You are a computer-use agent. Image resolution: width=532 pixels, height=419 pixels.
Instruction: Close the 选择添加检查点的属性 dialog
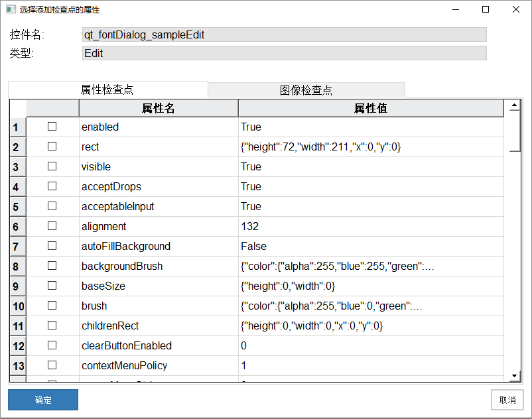(x=516, y=9)
